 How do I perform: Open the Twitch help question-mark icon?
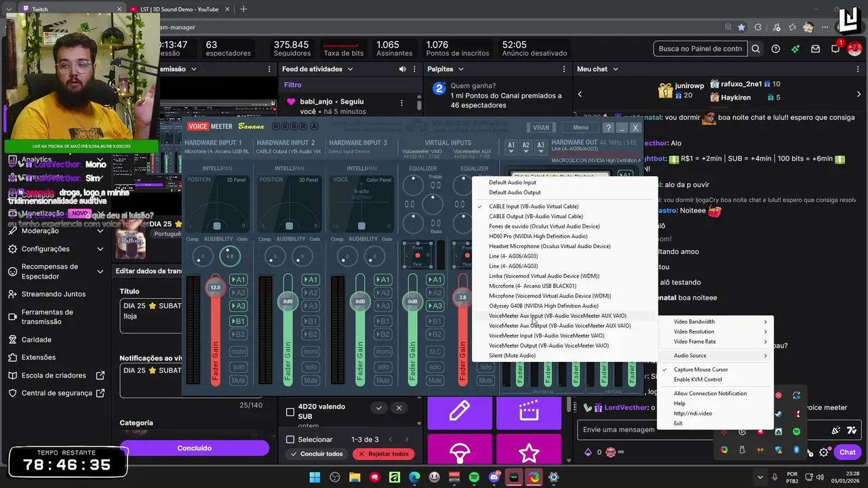point(776,49)
